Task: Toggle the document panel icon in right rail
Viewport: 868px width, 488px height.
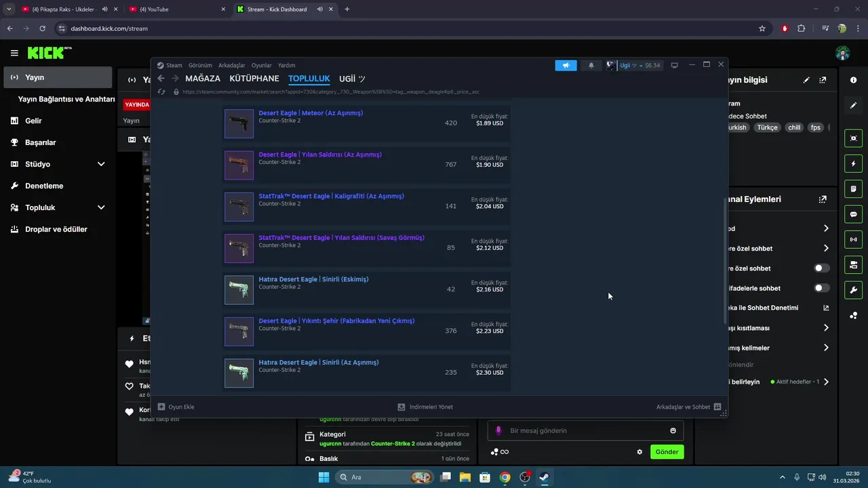Action: tap(853, 188)
